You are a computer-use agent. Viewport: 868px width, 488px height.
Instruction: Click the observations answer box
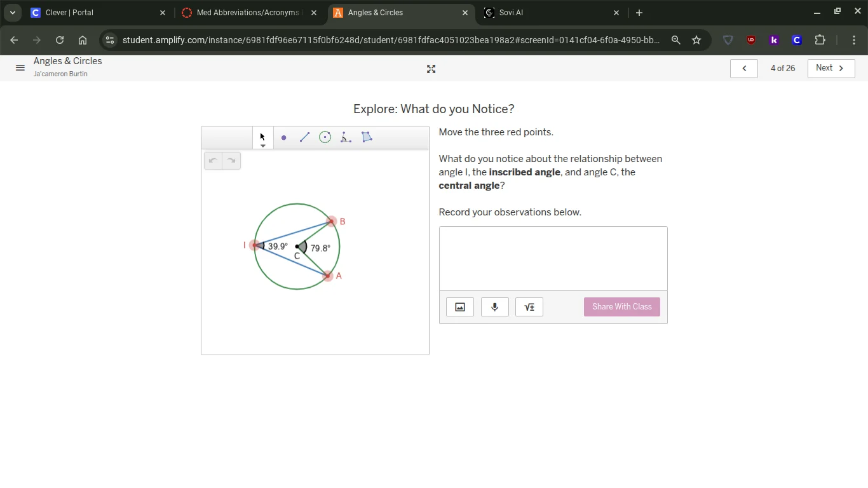[553, 257]
